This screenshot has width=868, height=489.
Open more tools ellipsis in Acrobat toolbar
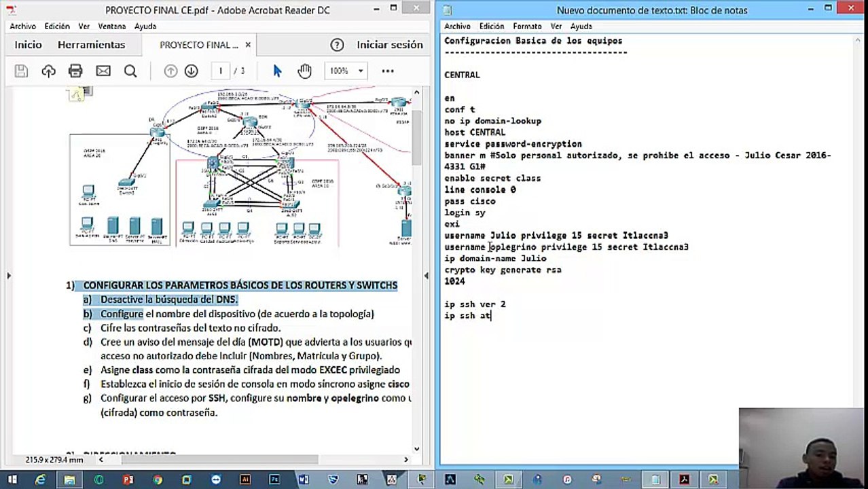point(388,71)
